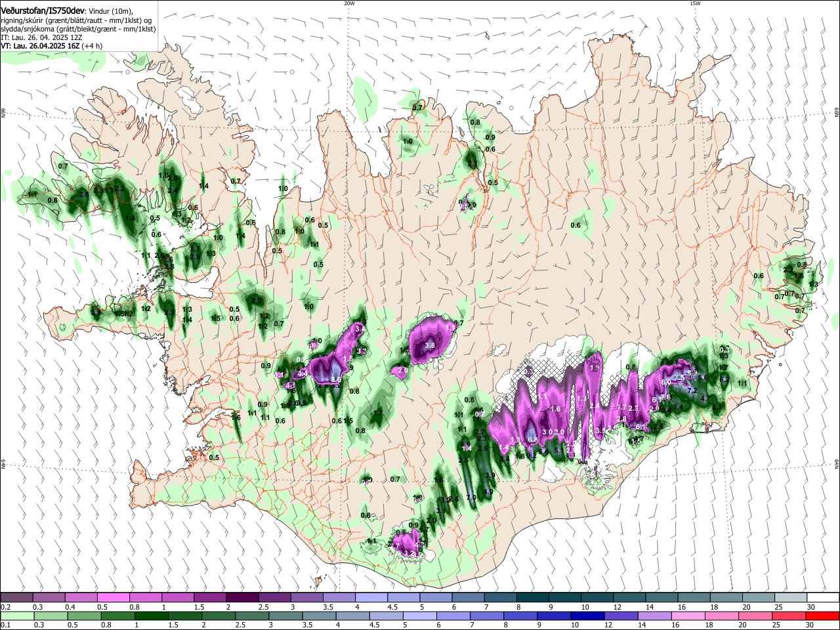Select the pale green rain swatch between 0.1 and 0.3

(x=16, y=616)
